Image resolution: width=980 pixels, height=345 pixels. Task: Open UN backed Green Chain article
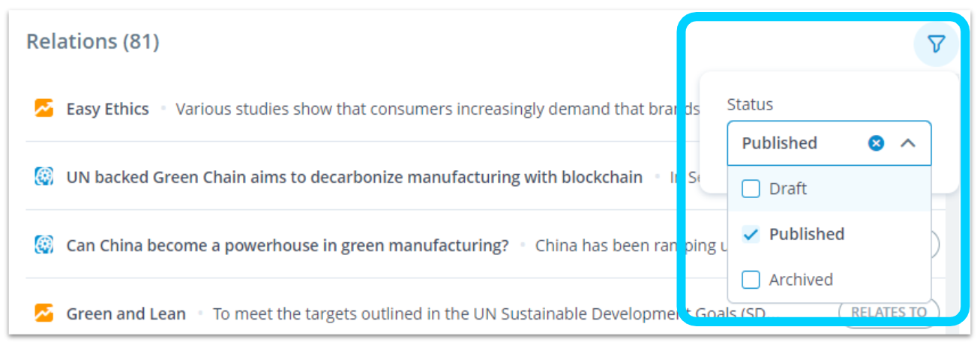coord(355,177)
